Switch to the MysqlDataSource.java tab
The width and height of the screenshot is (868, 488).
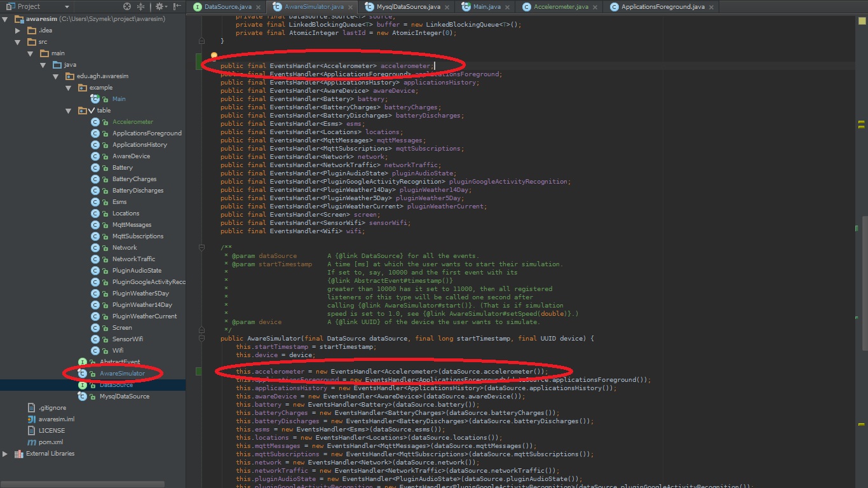408,7
